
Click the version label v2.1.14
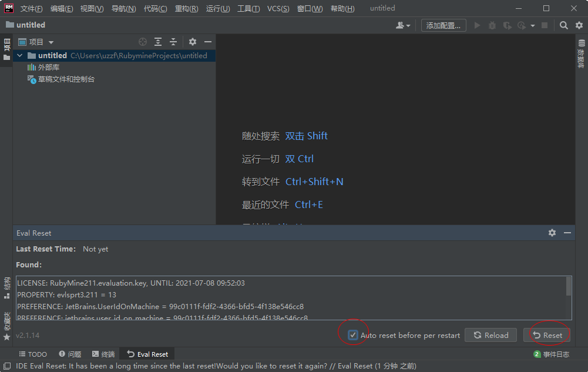28,335
